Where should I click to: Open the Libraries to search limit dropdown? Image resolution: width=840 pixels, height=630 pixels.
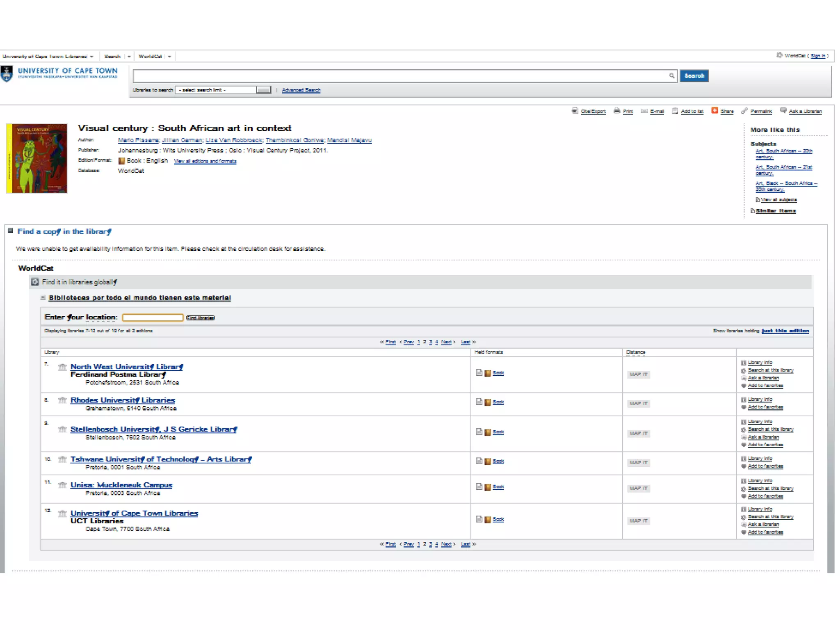tap(263, 90)
